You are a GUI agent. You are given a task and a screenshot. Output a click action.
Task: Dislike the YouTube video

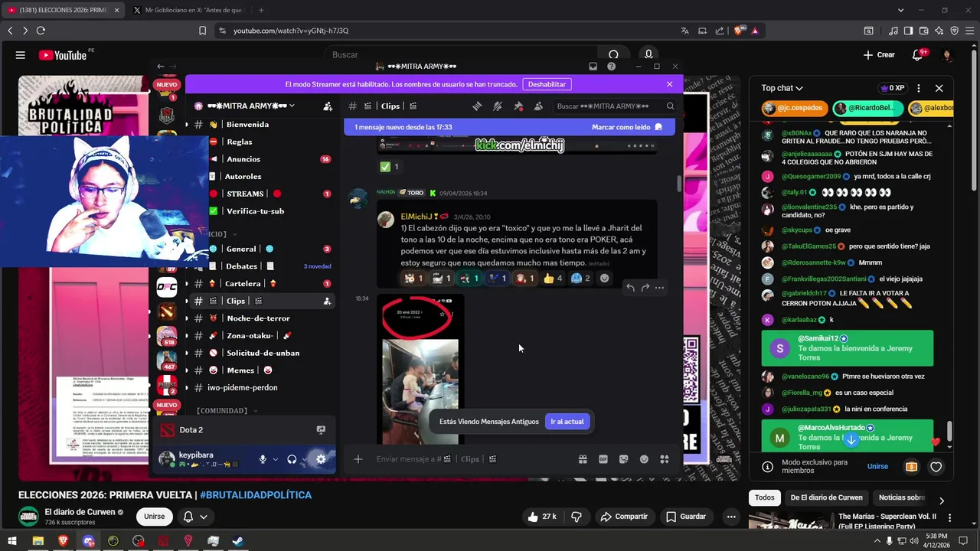click(x=577, y=517)
